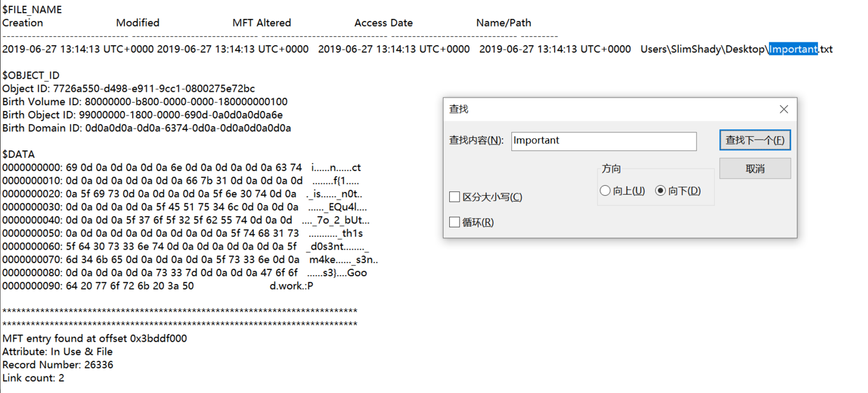Select the 向上 (Up) direction radio button
Image resolution: width=868 pixels, height=393 pixels.
(605, 191)
